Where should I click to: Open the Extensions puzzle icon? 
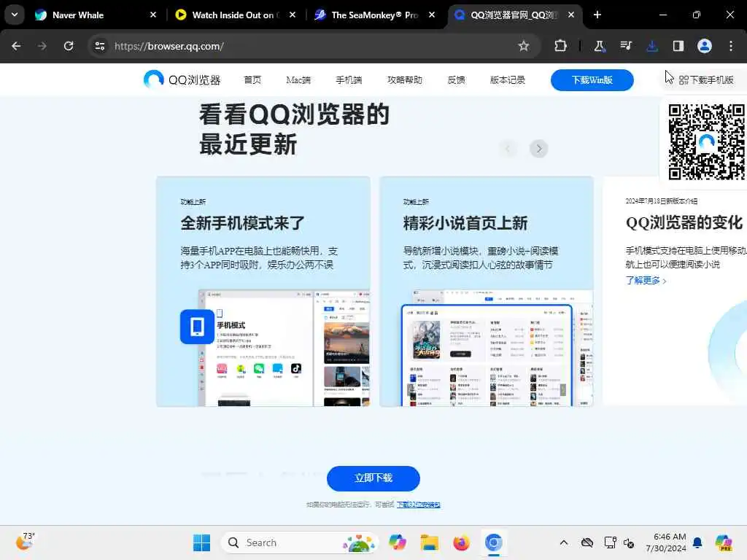point(561,46)
